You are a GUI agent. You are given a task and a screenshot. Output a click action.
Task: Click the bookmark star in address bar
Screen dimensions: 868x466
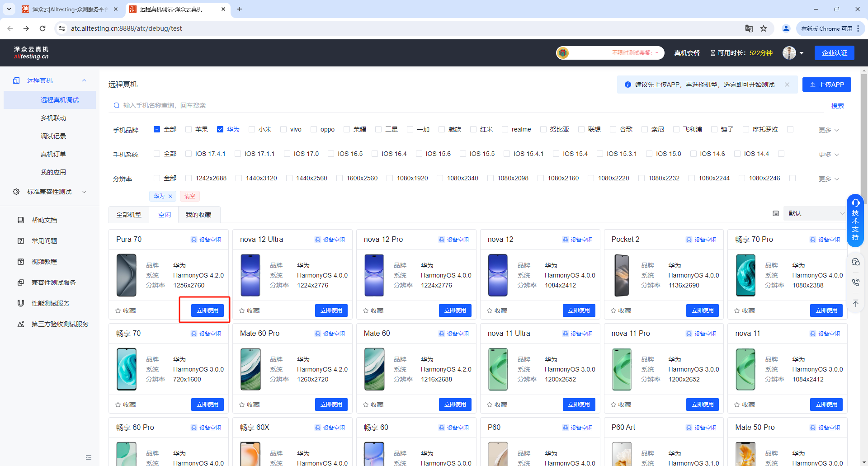tap(764, 28)
